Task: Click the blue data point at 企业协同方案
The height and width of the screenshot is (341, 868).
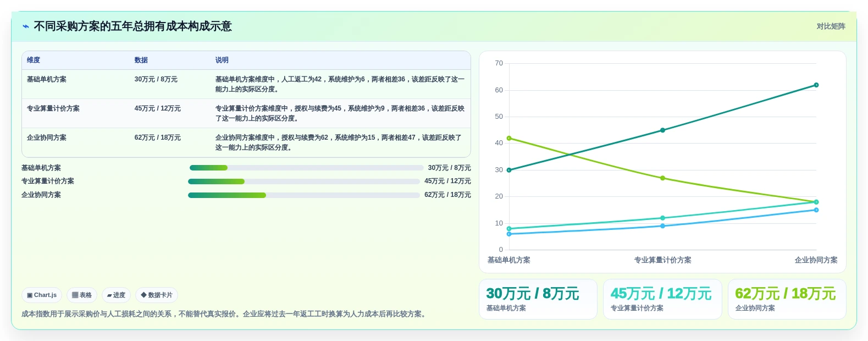Action: [816, 210]
